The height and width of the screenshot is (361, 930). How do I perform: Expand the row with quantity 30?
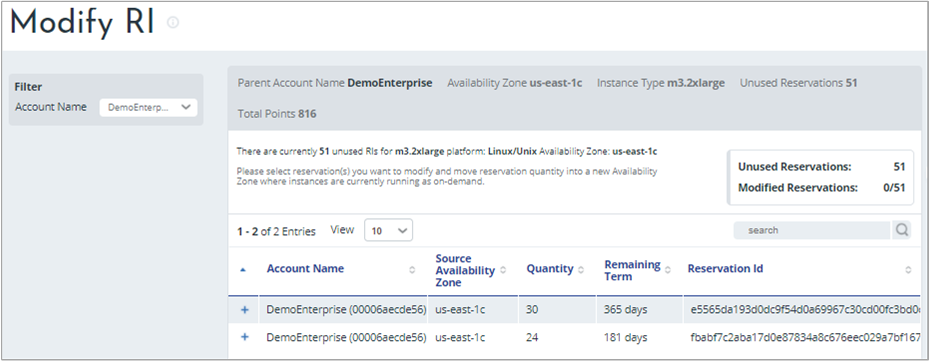244,309
